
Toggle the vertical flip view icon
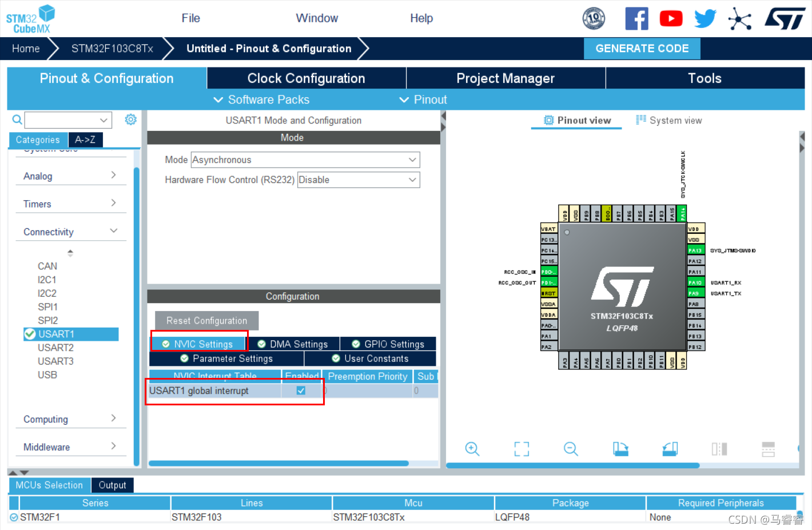coord(719,449)
